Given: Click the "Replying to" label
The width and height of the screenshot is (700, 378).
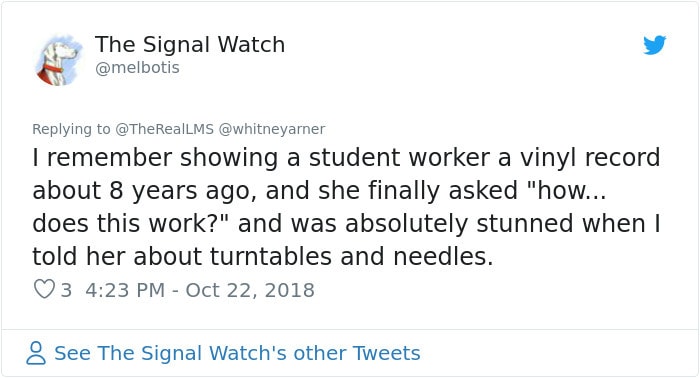Looking at the screenshot, I should pos(71,129).
